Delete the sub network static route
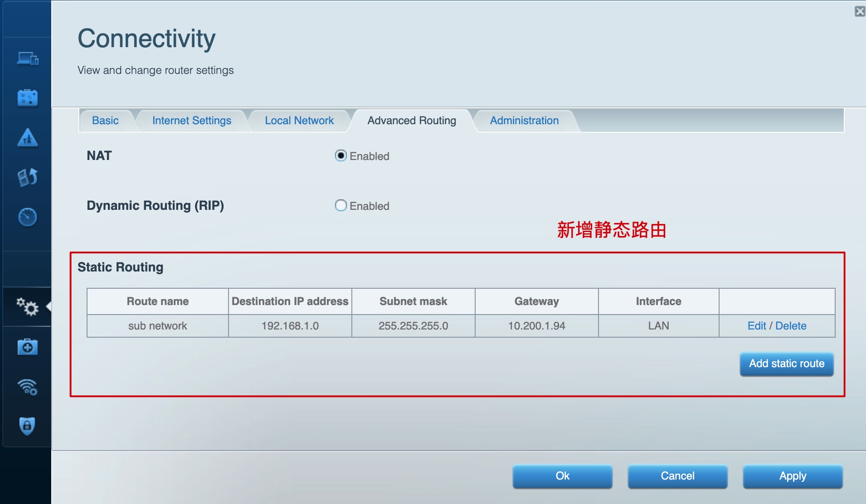Viewport: 866px width, 504px height. (x=791, y=326)
